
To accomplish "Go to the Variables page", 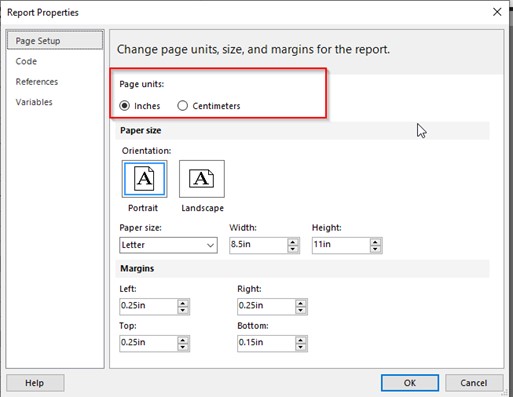I will point(34,102).
